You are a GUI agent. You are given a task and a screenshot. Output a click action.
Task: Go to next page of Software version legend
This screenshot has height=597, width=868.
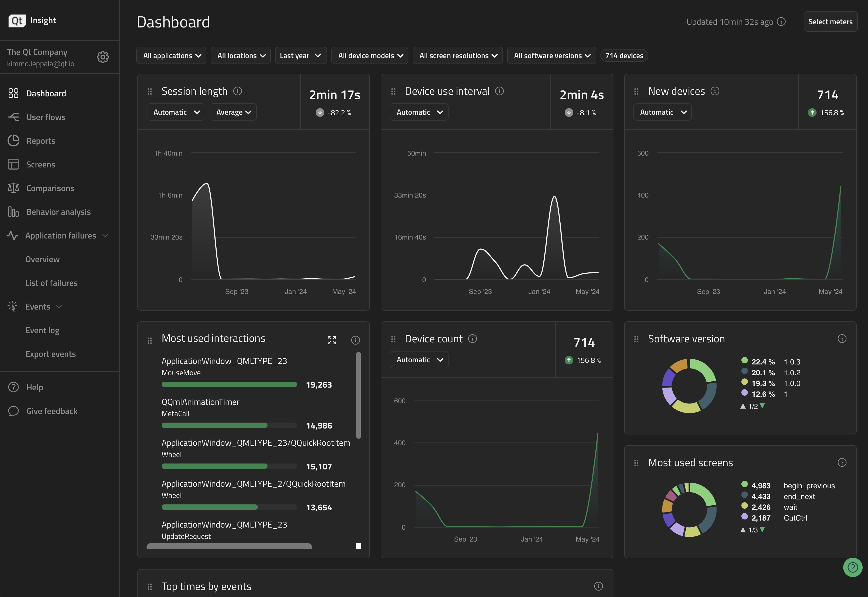coord(762,406)
